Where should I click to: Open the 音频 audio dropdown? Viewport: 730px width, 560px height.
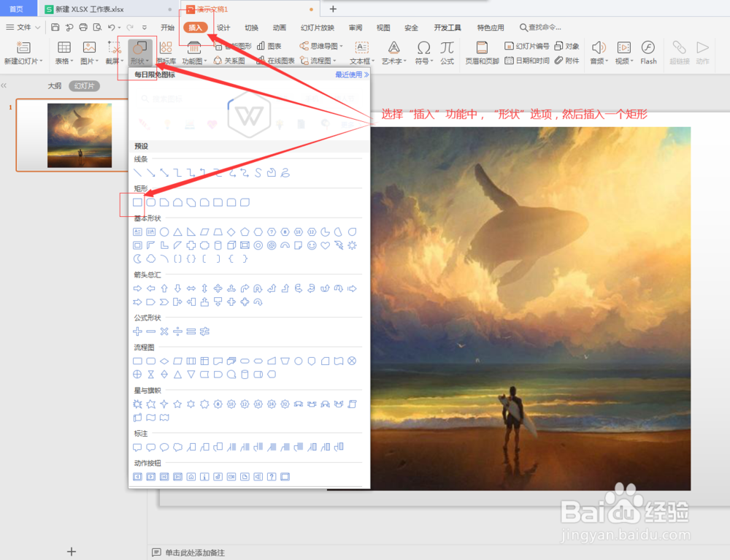pyautogui.click(x=599, y=53)
